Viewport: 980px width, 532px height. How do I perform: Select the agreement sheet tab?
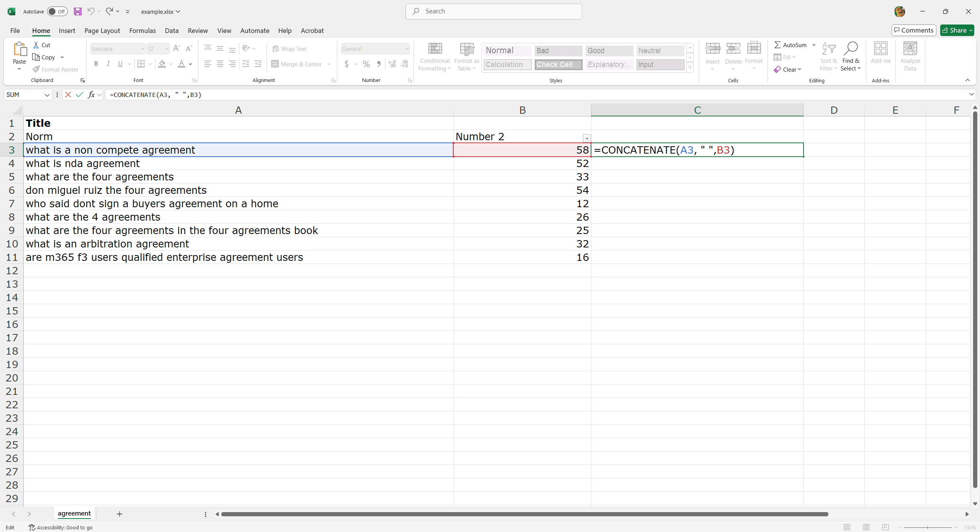[74, 514]
